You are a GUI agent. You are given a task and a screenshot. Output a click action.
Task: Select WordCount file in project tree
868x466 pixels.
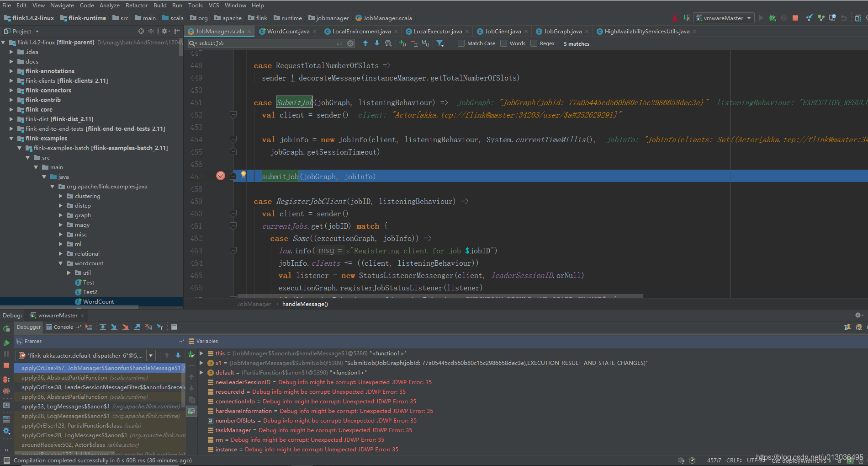point(95,301)
